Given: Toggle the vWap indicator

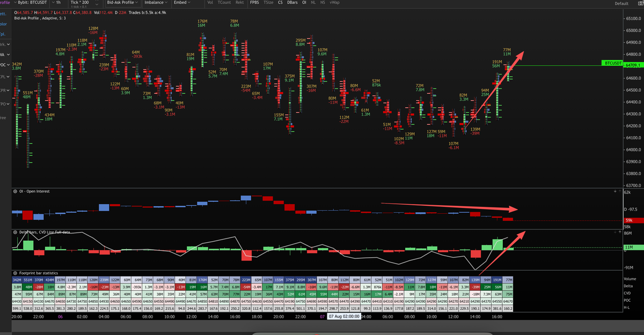Looking at the screenshot, I should point(335,3).
